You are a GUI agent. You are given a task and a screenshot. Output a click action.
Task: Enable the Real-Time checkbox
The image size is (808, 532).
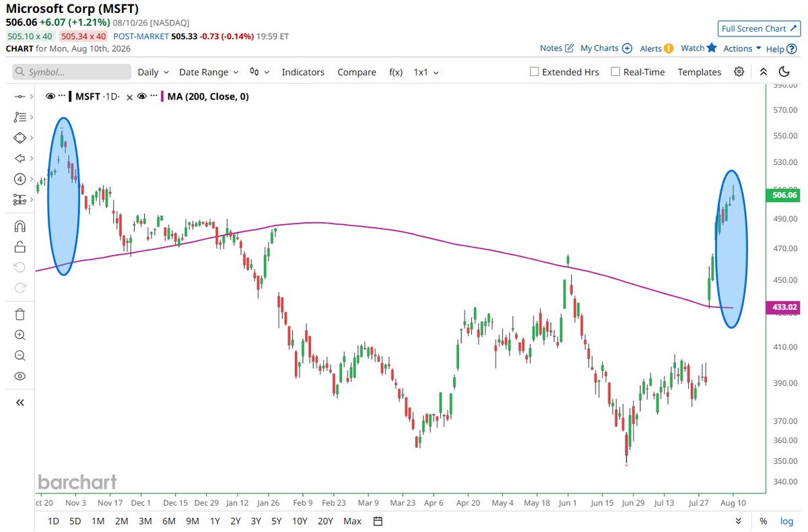pos(615,72)
